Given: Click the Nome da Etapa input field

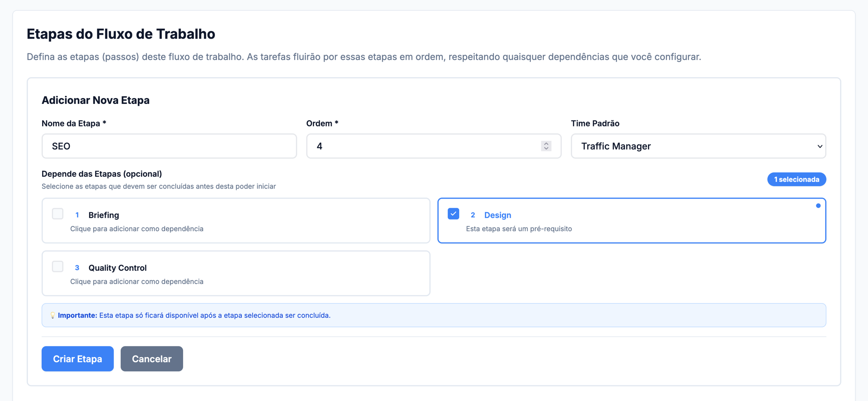Looking at the screenshot, I should pyautogui.click(x=169, y=146).
